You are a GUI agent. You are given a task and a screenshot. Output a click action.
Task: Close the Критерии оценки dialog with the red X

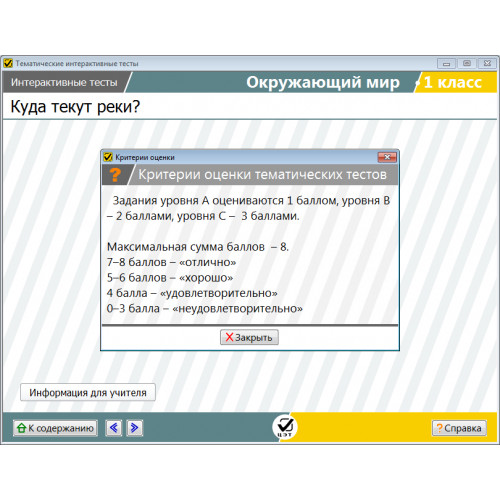(387, 157)
